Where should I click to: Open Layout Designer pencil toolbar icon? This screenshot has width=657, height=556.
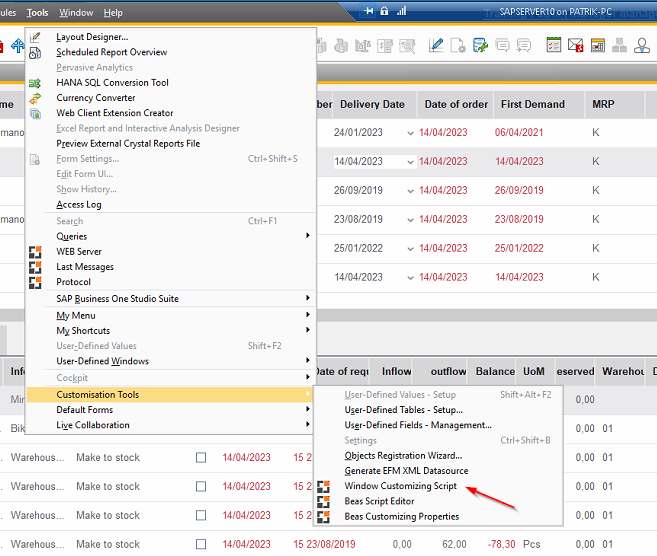coord(436,45)
